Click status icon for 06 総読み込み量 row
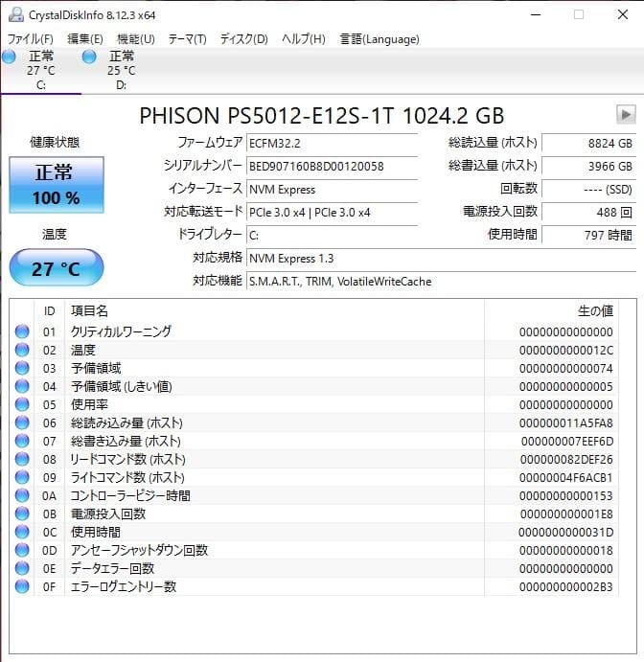The height and width of the screenshot is (662, 644). pos(22,422)
